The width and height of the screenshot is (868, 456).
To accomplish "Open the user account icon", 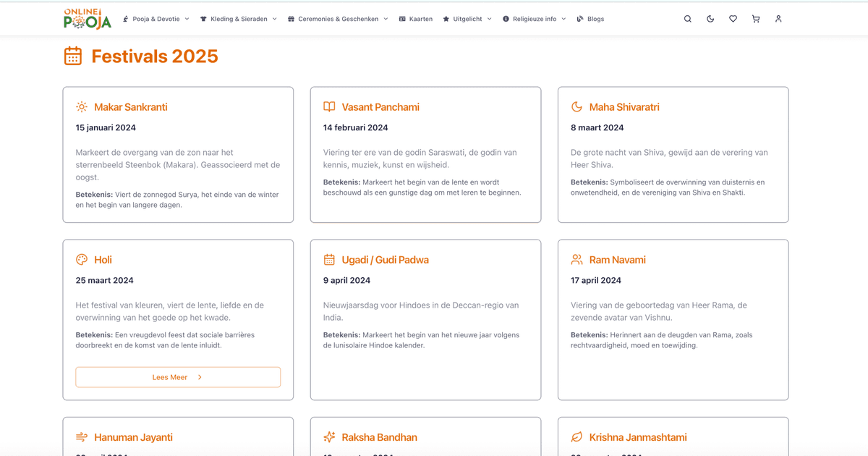I will [x=778, y=19].
